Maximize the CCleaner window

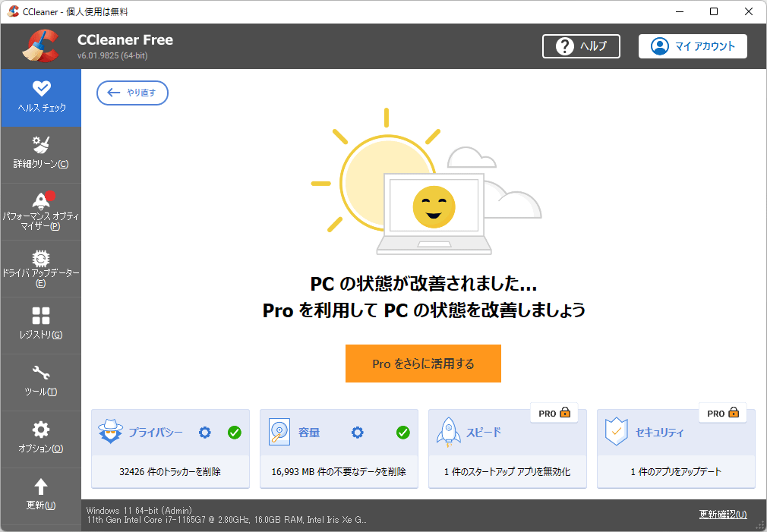[714, 11]
